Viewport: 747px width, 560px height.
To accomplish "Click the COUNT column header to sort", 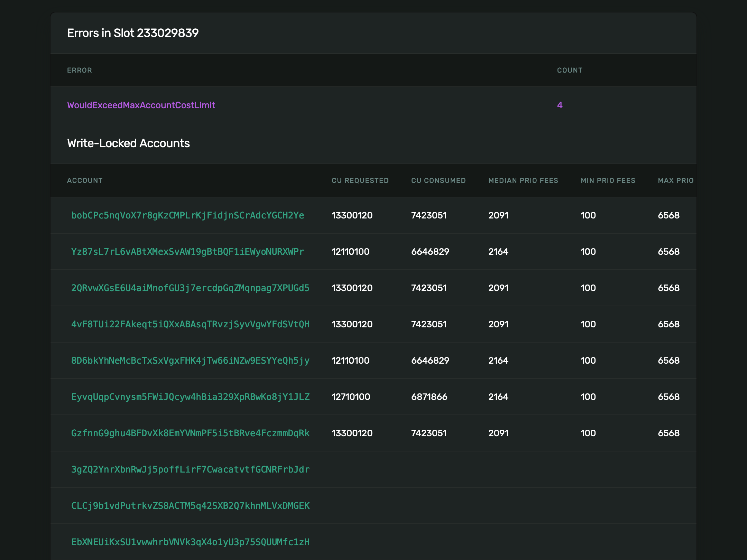I will [x=569, y=70].
